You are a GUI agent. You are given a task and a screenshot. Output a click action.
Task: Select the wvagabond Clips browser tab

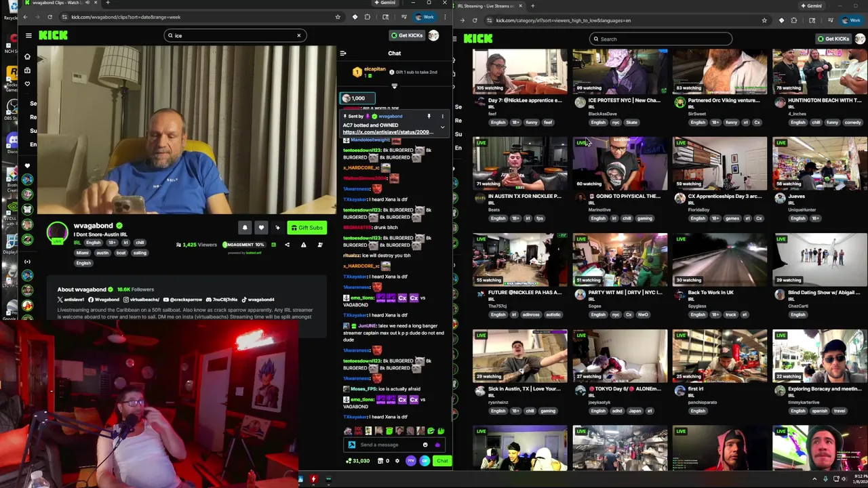click(x=60, y=3)
